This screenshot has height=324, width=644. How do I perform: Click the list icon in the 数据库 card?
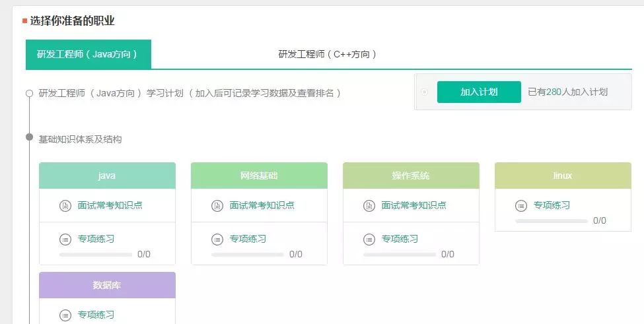pos(65,315)
